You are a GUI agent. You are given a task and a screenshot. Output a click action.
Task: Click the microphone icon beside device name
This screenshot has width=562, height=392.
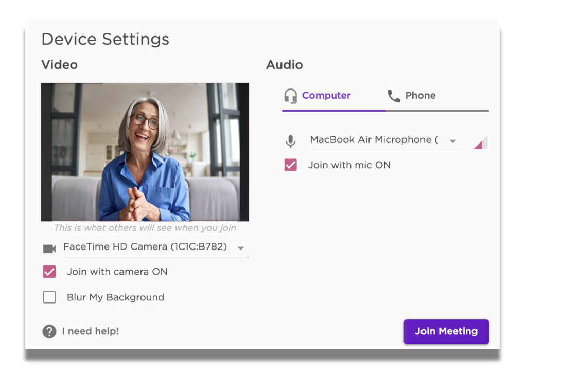tap(291, 141)
